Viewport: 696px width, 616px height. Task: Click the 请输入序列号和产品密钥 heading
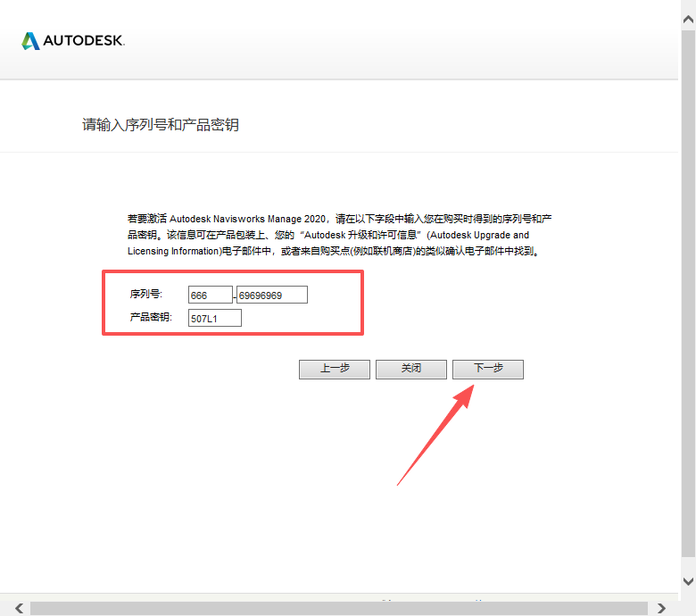pos(161,125)
